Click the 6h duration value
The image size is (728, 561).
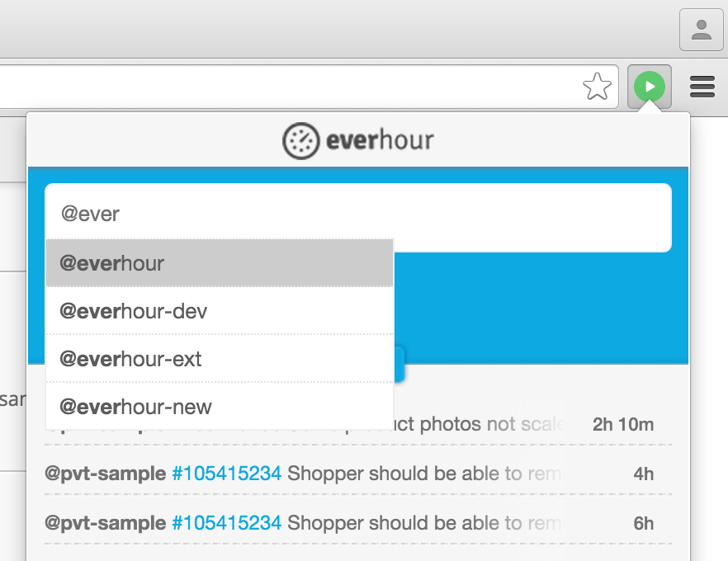[644, 523]
